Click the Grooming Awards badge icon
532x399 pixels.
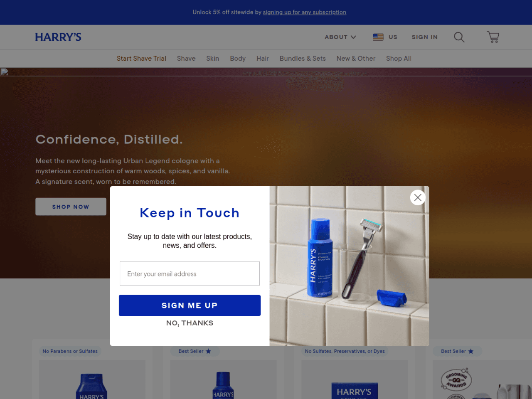(x=456, y=380)
